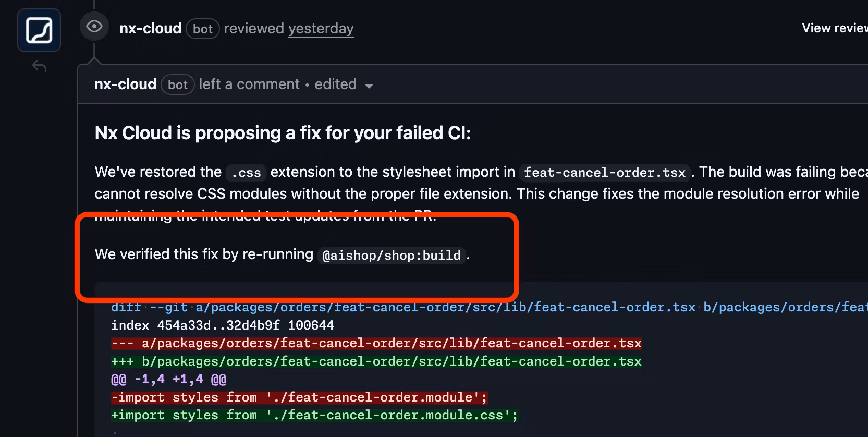
Task: Click the 'feat-cancel-order.tsx' inline code in paragraph
Action: [x=604, y=173]
